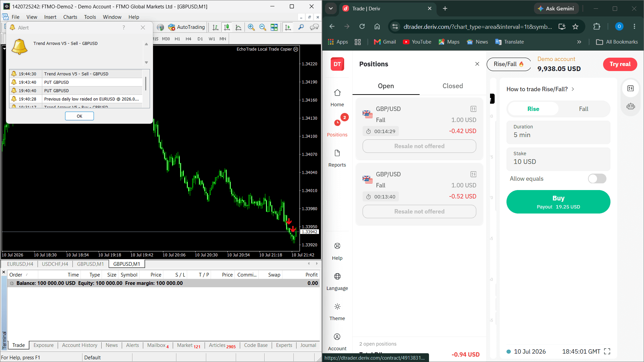Switch to Journal terminal tab
Screen dimensions: 644x362
308,345
